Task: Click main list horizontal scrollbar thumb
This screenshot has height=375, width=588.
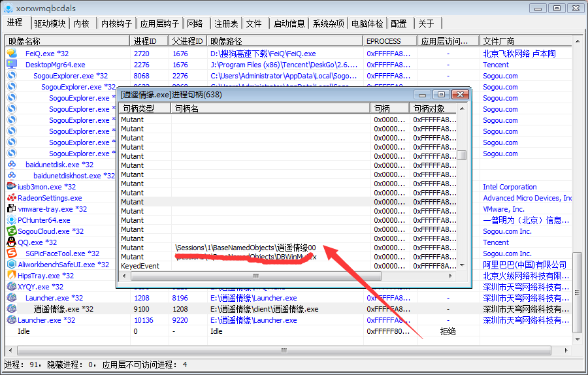Action: 284,350
